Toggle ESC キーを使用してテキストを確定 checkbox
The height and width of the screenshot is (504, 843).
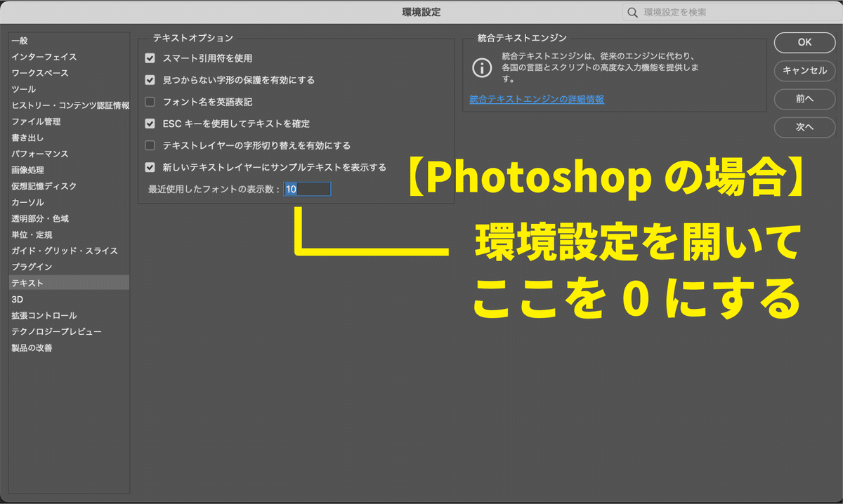tap(150, 124)
